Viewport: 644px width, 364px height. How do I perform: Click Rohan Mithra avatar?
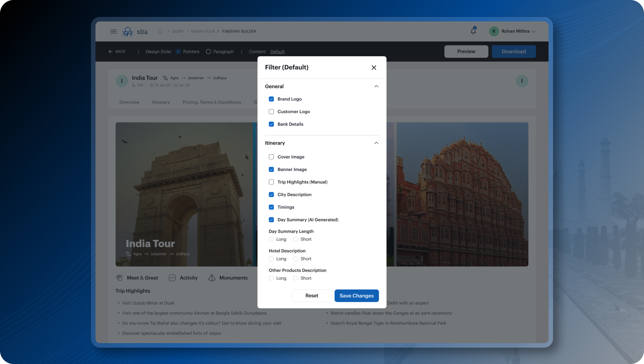(x=494, y=31)
